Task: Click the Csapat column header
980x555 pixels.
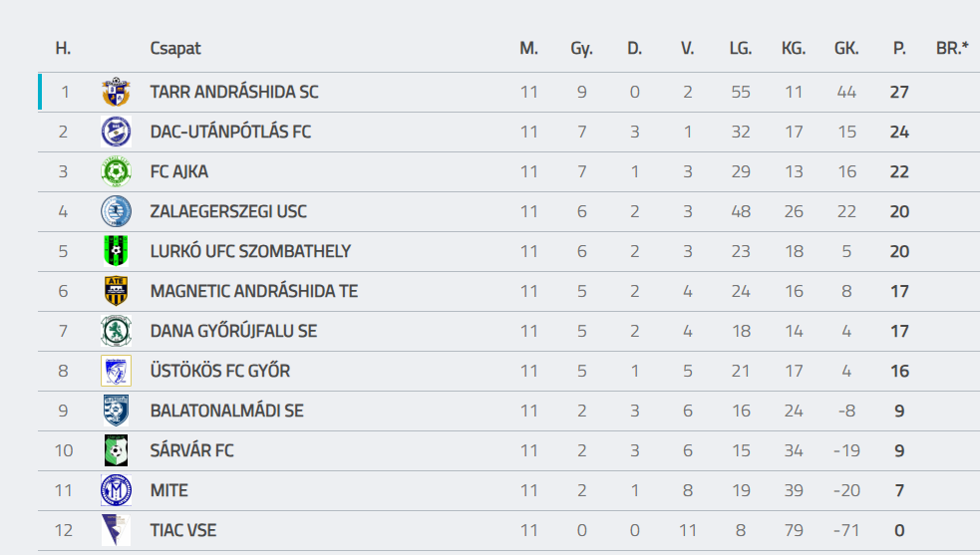Action: [175, 48]
